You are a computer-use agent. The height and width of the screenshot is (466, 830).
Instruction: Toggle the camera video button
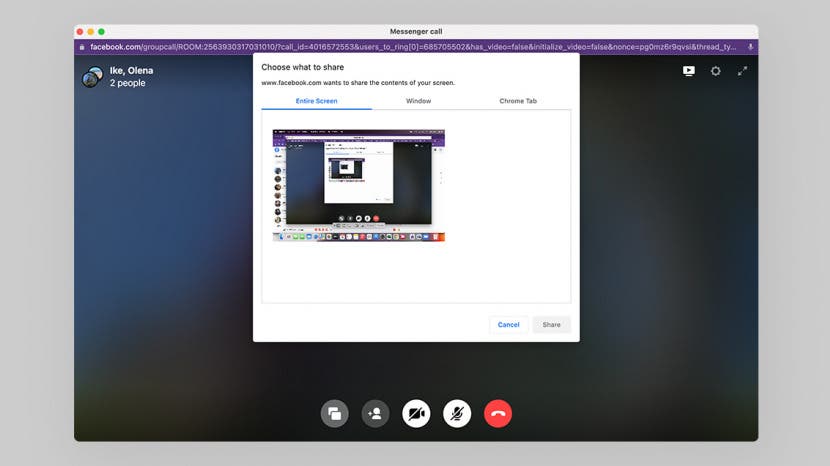tap(416, 414)
